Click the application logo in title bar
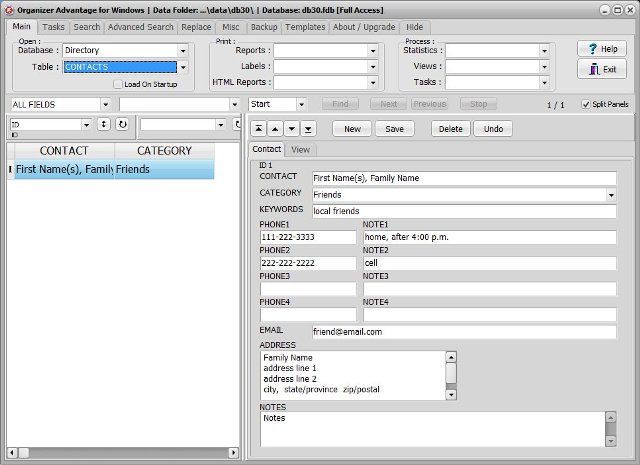Image resolution: width=640 pixels, height=465 pixels. [9, 10]
